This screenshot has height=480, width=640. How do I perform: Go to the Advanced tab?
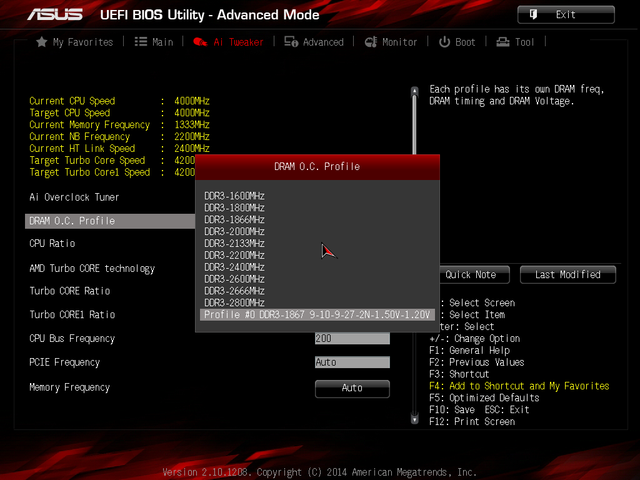314,42
